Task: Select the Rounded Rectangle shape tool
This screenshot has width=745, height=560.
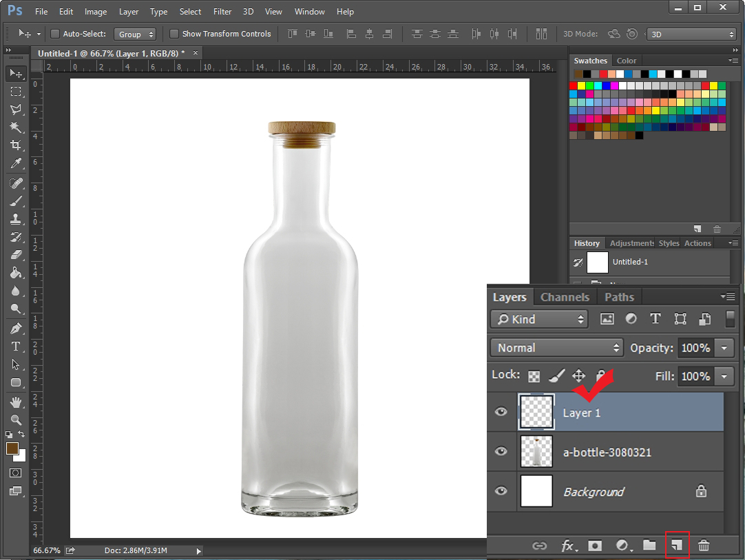Action: click(16, 383)
